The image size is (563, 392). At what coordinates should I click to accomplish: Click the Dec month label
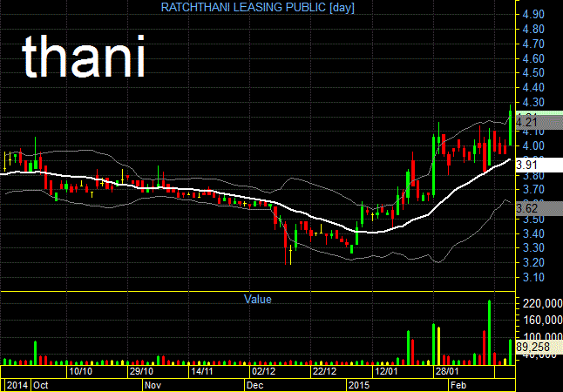(x=255, y=385)
